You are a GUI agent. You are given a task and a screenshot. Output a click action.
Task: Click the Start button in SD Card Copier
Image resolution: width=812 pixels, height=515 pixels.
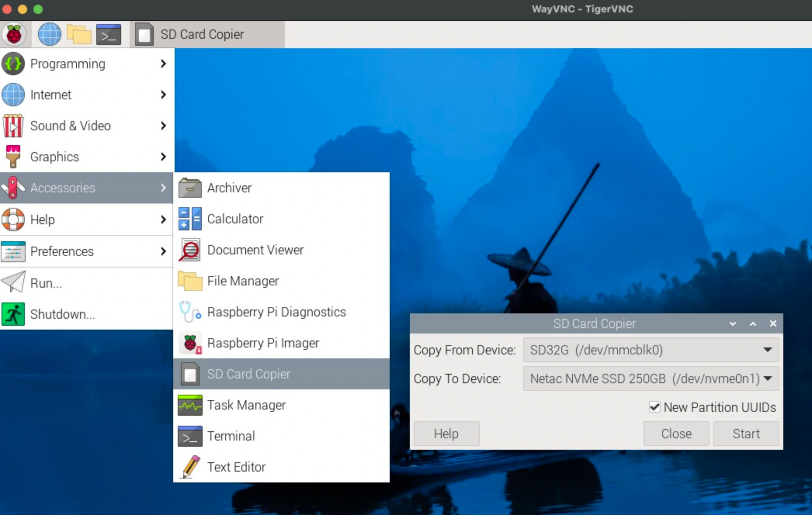pos(746,434)
